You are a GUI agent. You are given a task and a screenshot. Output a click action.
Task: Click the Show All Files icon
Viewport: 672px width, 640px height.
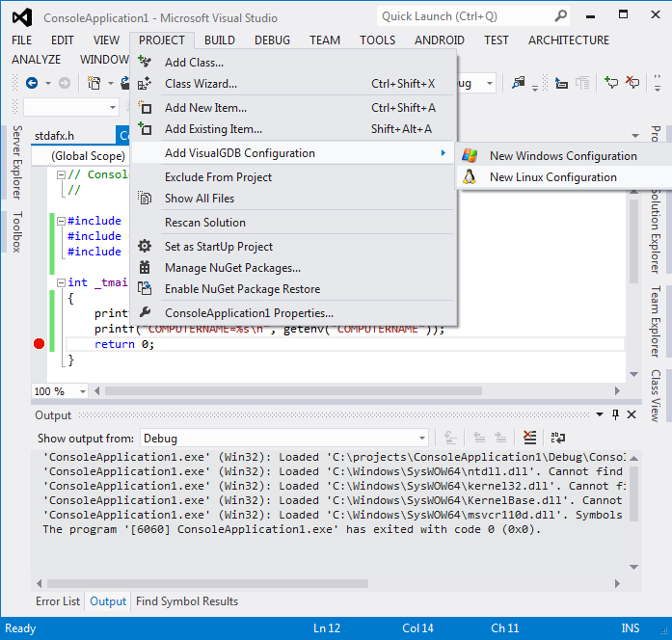pos(145,198)
